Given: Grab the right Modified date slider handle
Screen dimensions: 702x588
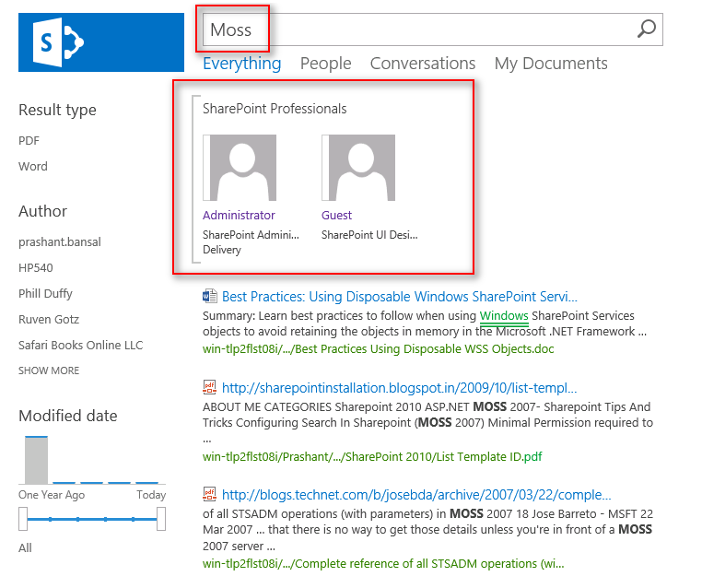Looking at the screenshot, I should pos(161,519).
